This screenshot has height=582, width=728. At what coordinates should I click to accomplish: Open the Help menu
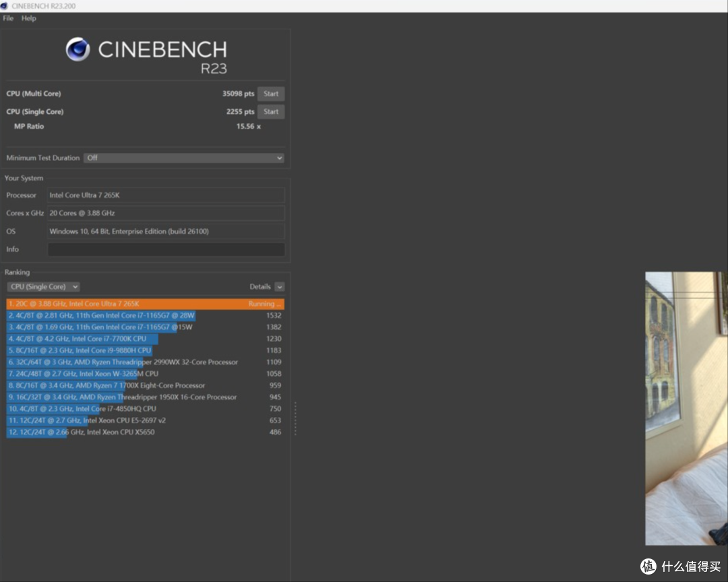click(28, 18)
